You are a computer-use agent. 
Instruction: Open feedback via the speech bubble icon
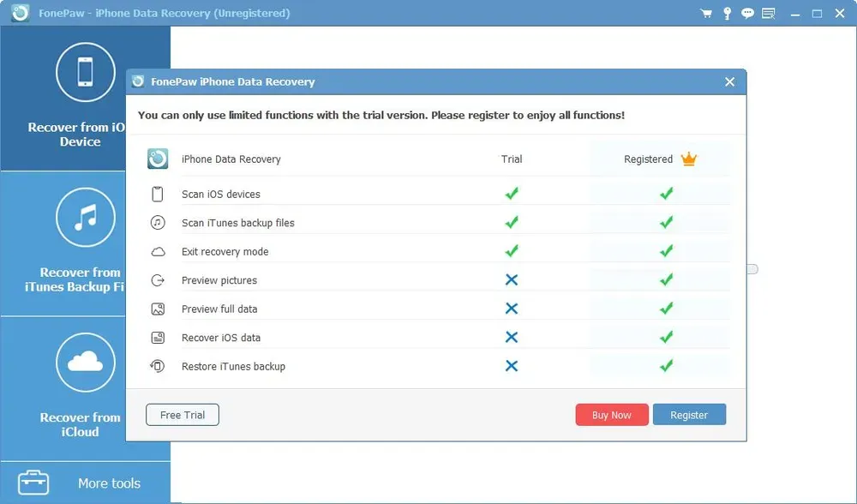[x=747, y=13]
